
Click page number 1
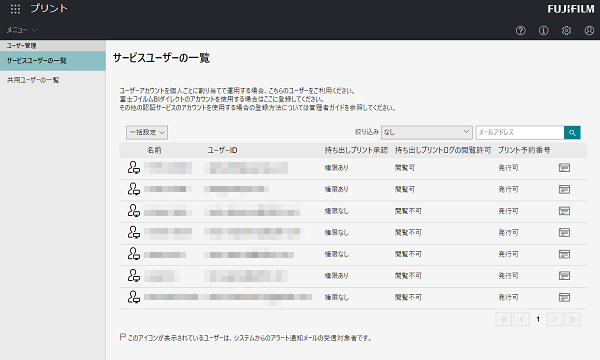pos(538,319)
